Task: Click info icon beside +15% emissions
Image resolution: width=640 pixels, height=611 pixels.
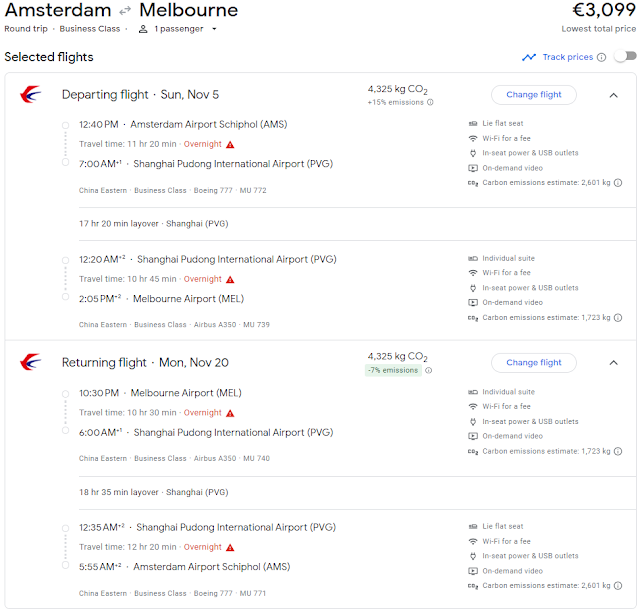Action: (430, 102)
